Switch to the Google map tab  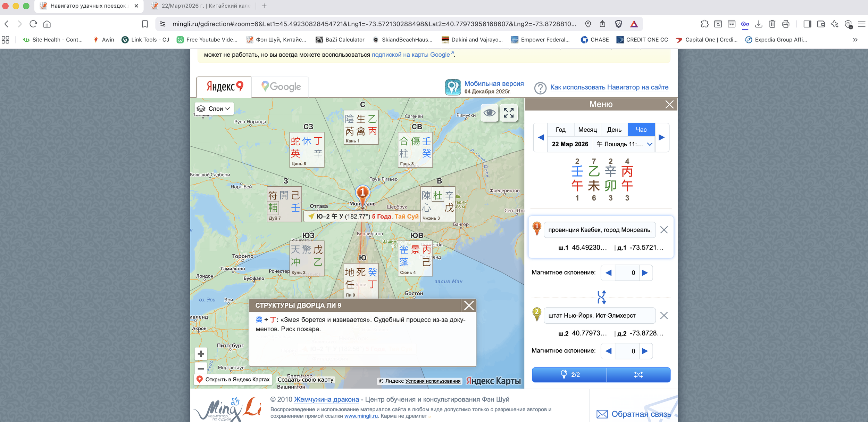pos(281,87)
